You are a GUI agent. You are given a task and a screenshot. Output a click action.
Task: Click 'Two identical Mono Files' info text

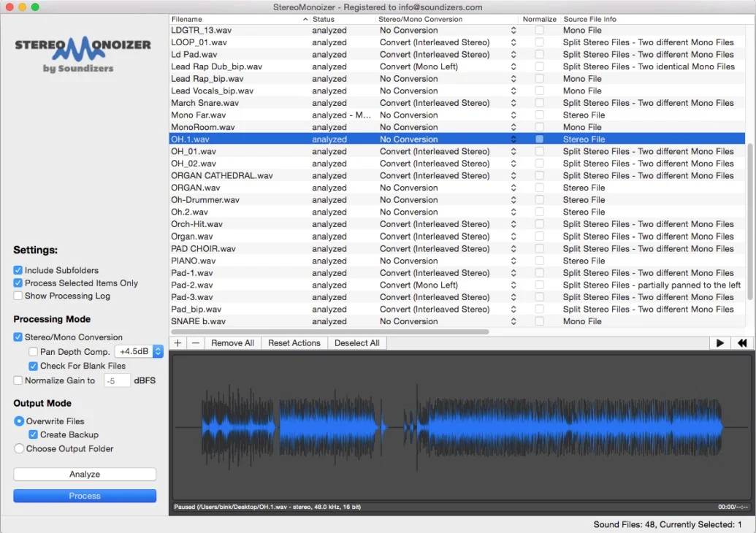[686, 66]
